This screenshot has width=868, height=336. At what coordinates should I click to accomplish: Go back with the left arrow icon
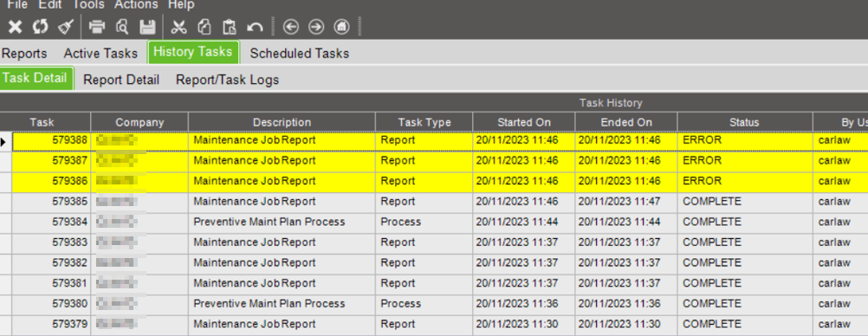pyautogui.click(x=290, y=27)
